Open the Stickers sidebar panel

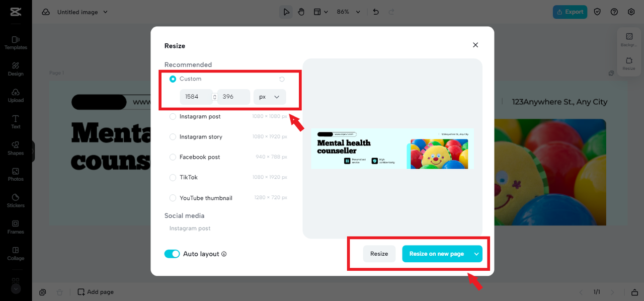16,201
